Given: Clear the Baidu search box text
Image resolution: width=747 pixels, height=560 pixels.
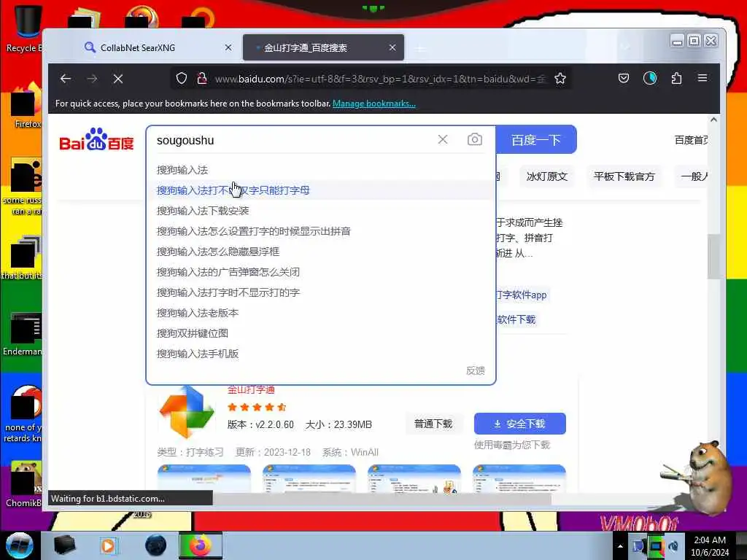Looking at the screenshot, I should point(443,139).
